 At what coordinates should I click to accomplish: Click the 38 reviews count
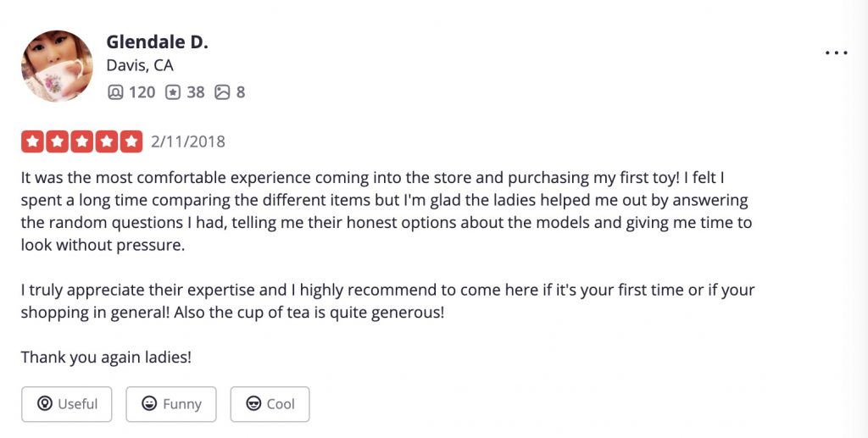(x=196, y=91)
